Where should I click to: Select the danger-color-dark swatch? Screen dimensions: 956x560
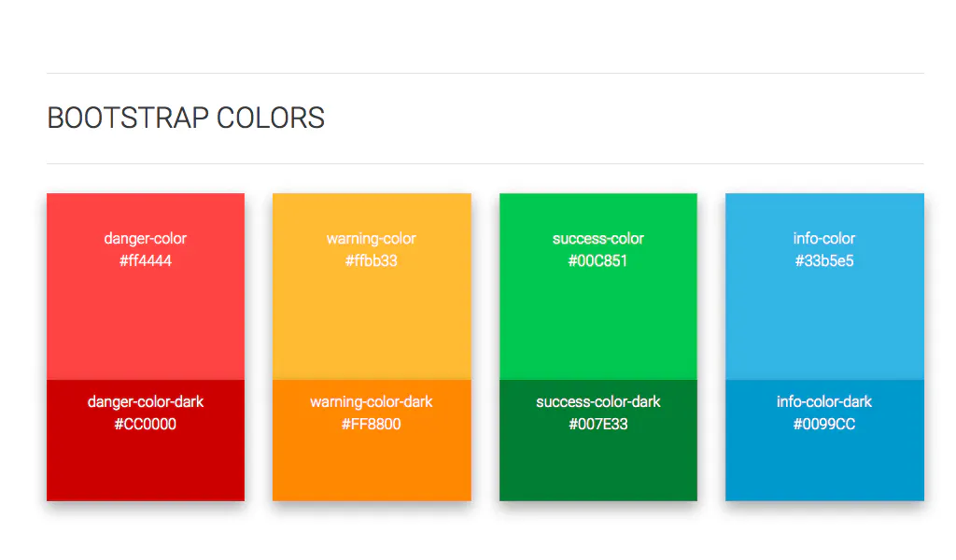145,440
